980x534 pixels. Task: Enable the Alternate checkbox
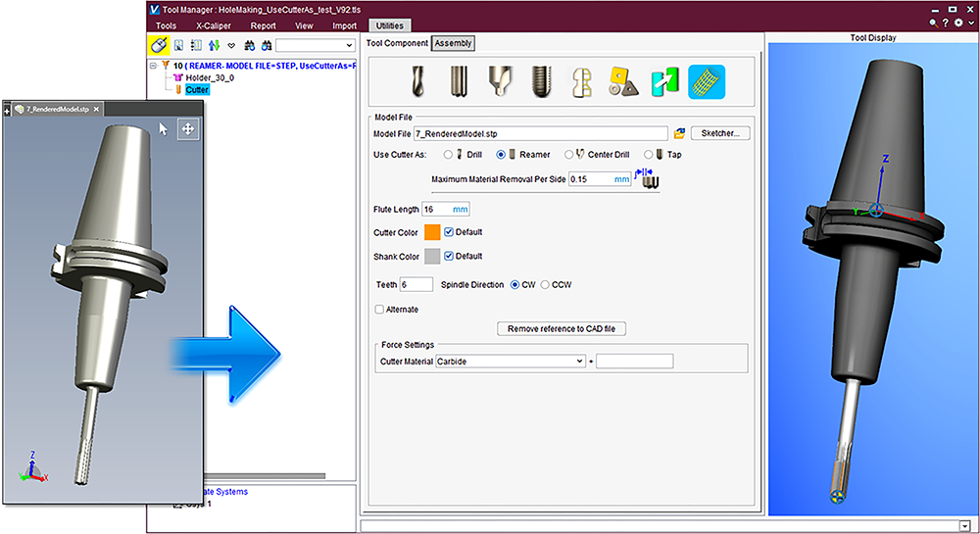379,310
